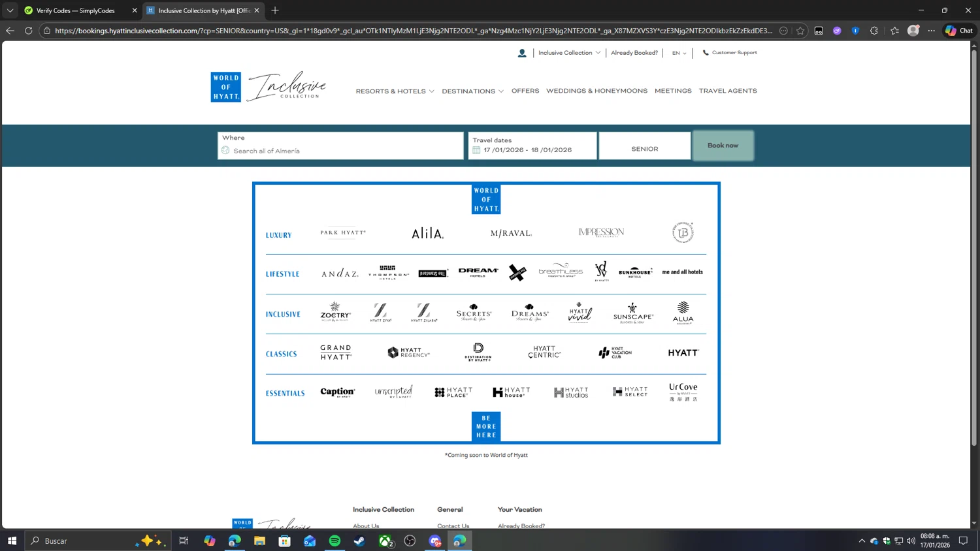Viewport: 980px width, 551px height.
Task: Click the user account icon on the page
Action: pos(522,53)
